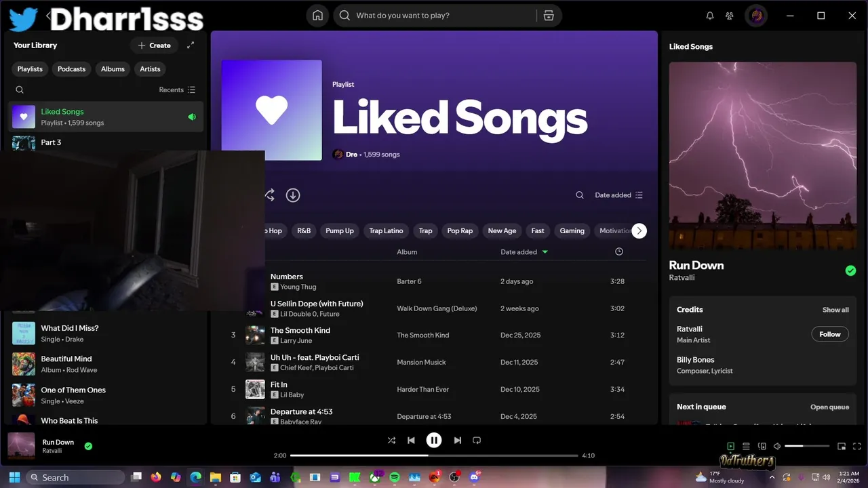The image size is (868, 488).
Task: Open Firefox from the taskbar
Action: tap(156, 477)
